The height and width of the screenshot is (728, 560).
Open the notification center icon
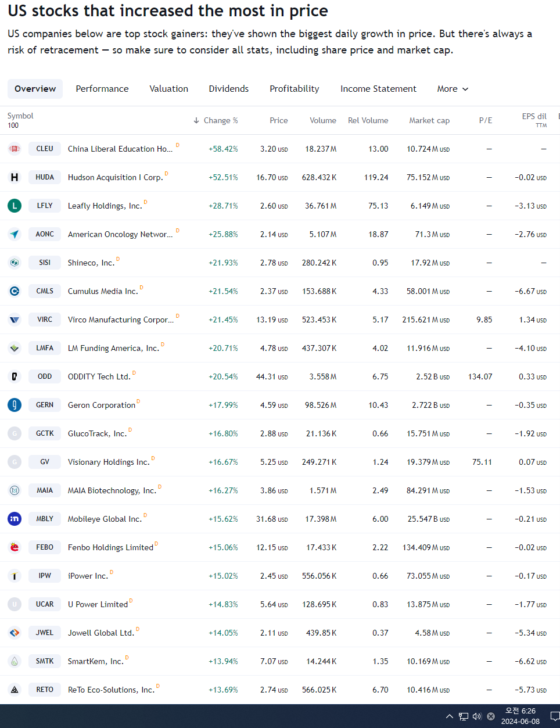(x=555, y=716)
